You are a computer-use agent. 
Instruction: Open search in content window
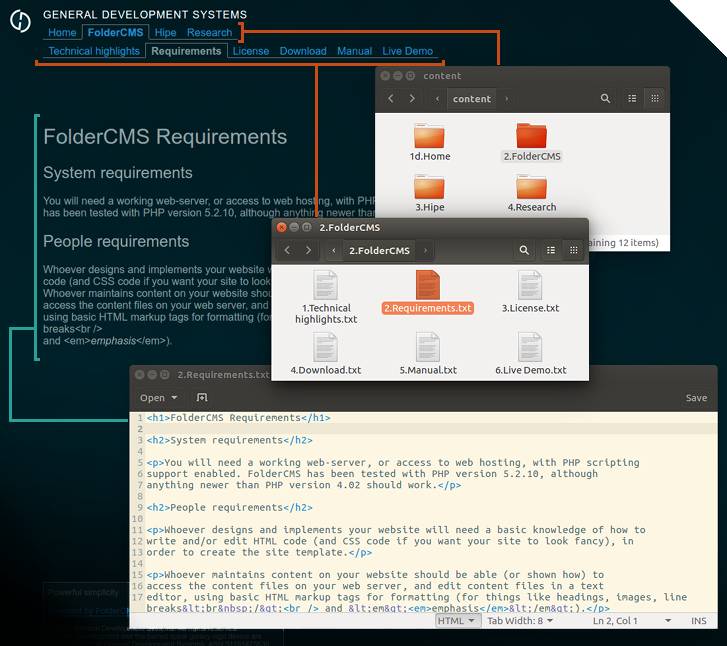605,98
